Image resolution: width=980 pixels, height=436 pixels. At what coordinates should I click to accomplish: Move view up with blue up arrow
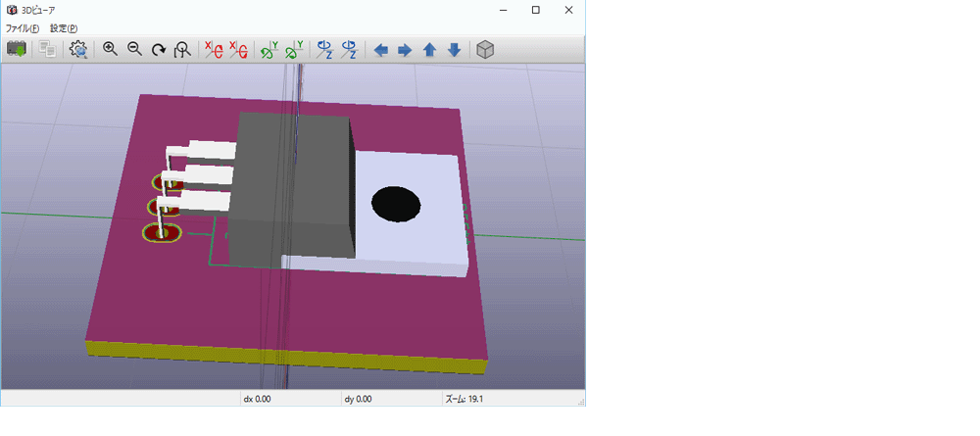coord(429,50)
